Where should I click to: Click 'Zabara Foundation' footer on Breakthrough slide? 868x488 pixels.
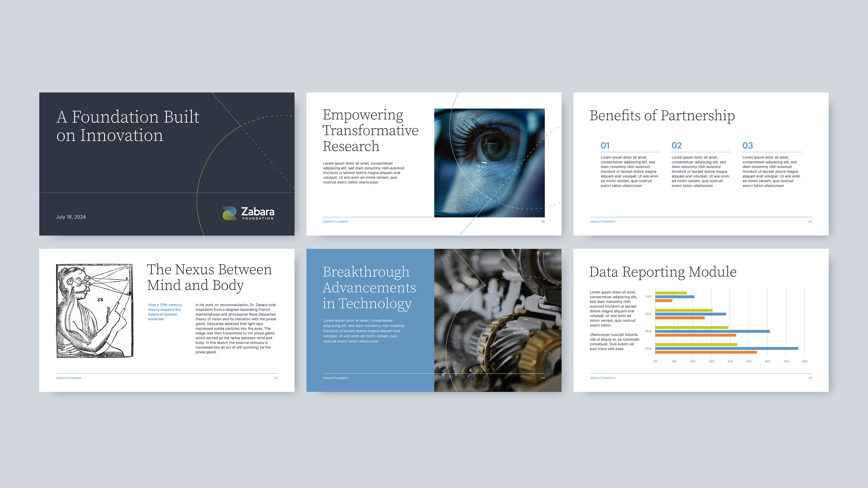(336, 378)
